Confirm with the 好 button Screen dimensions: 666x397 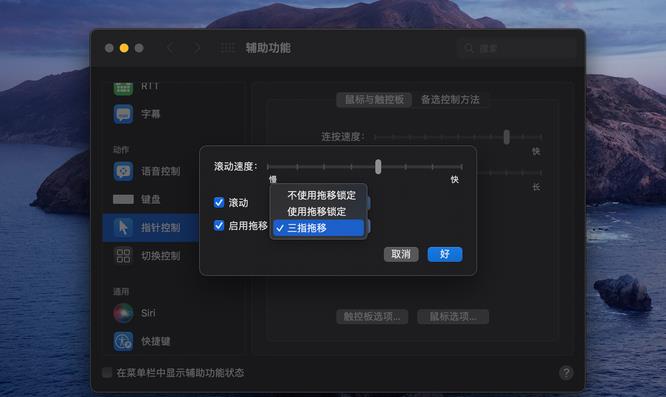pyautogui.click(x=445, y=254)
